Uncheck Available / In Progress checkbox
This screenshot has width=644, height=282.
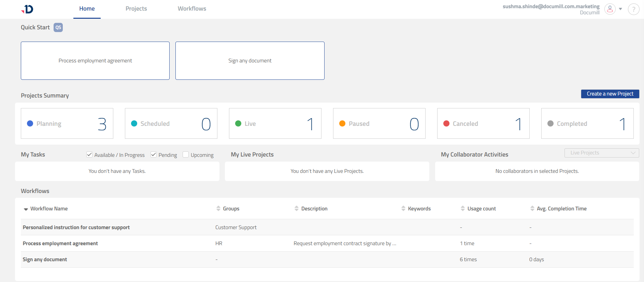click(x=89, y=155)
